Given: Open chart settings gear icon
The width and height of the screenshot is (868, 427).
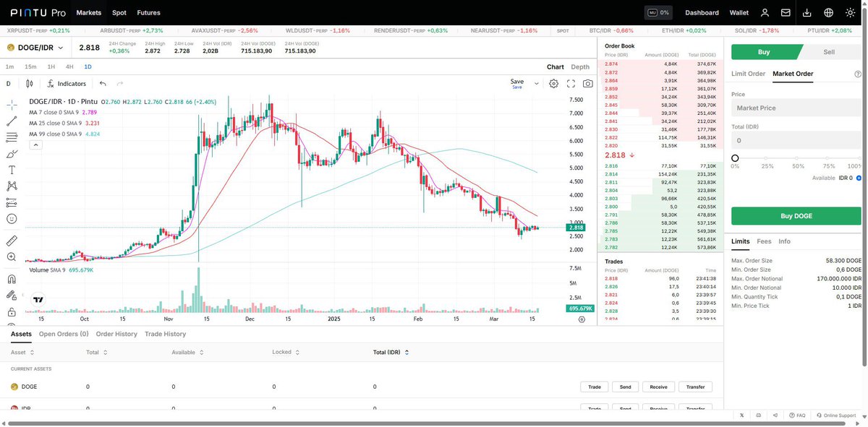Looking at the screenshot, I should (553, 84).
